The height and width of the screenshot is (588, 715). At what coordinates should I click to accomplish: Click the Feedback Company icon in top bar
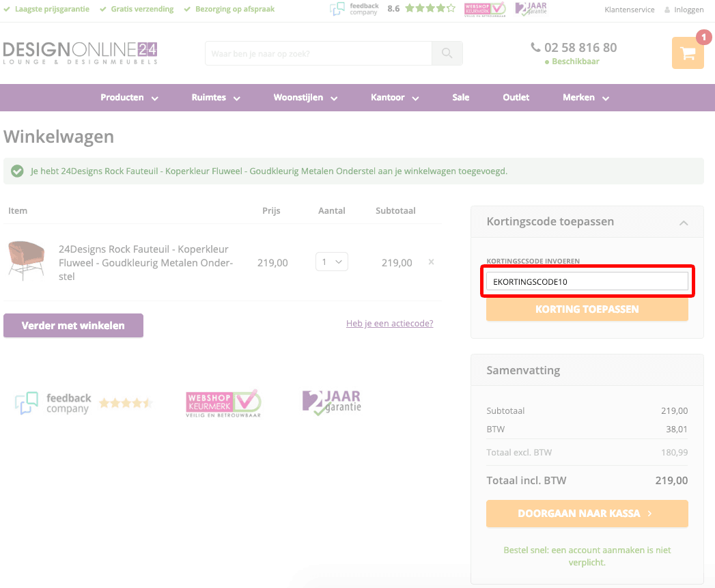point(354,9)
